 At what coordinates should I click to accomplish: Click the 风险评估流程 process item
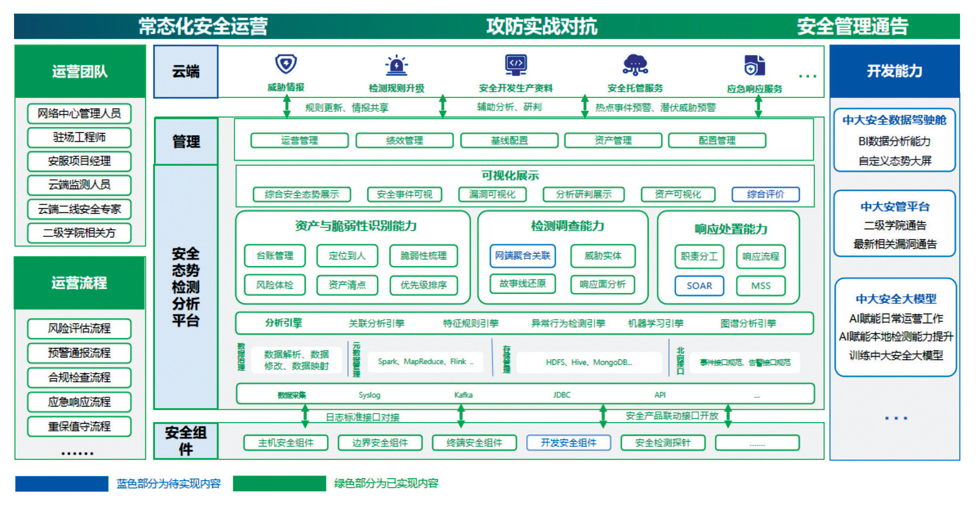(x=79, y=329)
